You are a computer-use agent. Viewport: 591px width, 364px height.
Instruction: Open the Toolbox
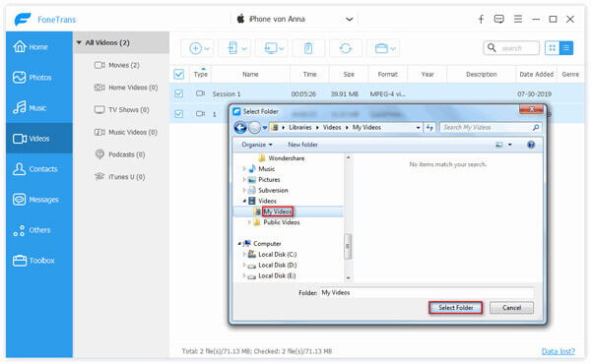tap(38, 261)
